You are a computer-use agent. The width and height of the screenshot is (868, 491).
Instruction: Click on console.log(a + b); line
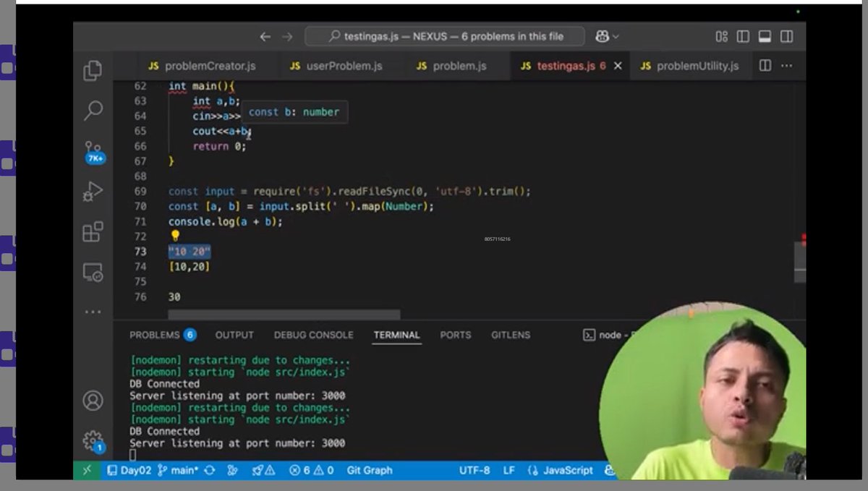[225, 221]
